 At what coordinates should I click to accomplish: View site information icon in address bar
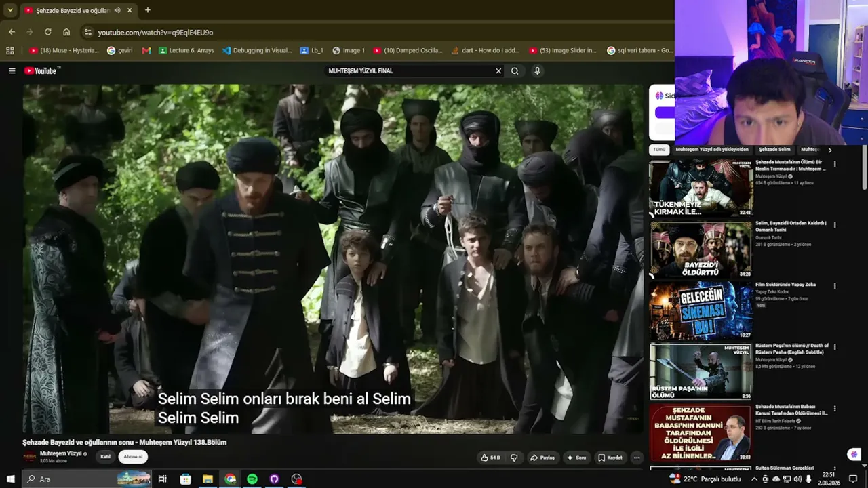coord(87,32)
